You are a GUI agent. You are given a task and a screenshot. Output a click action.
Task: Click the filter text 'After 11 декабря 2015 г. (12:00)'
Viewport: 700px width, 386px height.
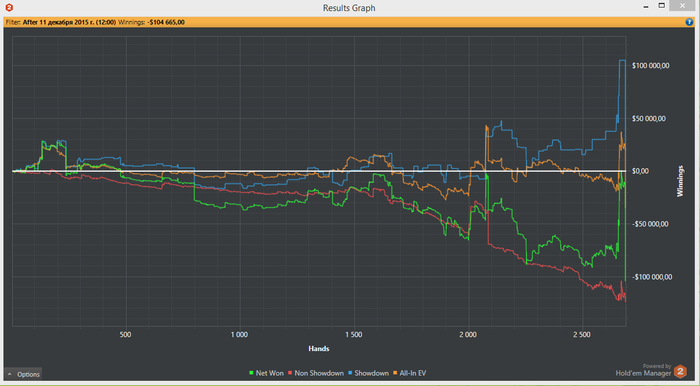click(x=69, y=22)
